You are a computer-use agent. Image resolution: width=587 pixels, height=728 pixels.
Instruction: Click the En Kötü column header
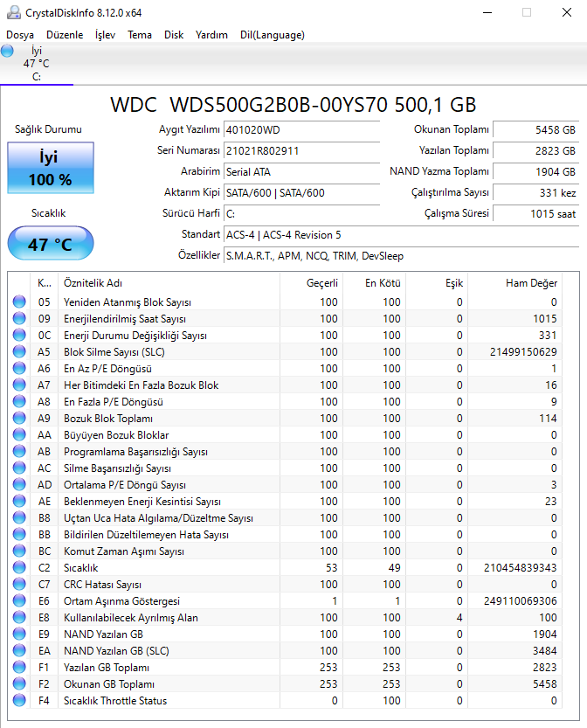click(374, 283)
